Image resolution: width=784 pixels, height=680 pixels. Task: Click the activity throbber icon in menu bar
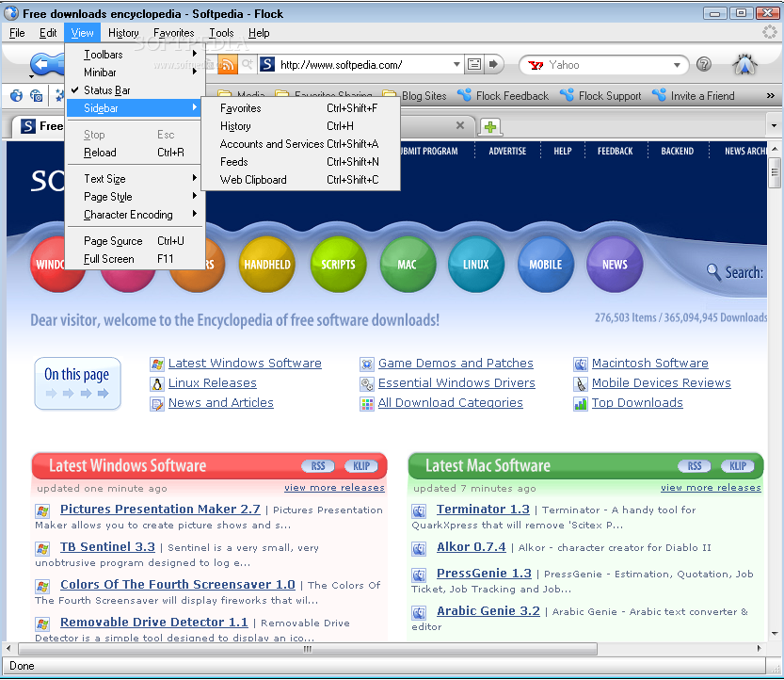770,33
